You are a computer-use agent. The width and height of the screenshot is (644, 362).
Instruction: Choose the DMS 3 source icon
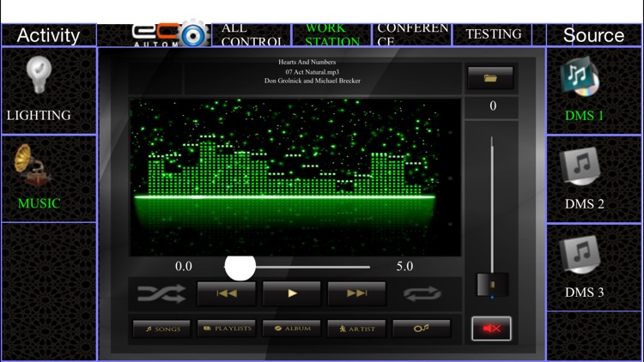click(x=580, y=255)
